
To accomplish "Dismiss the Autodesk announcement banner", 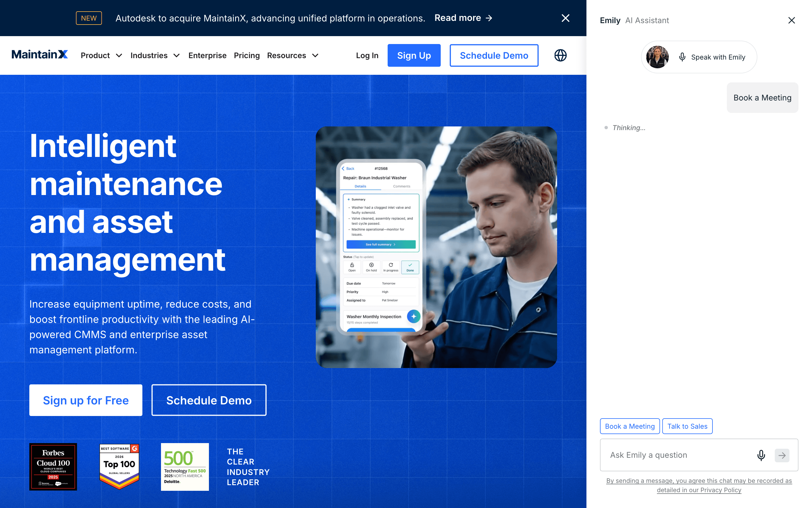I will 565,18.
